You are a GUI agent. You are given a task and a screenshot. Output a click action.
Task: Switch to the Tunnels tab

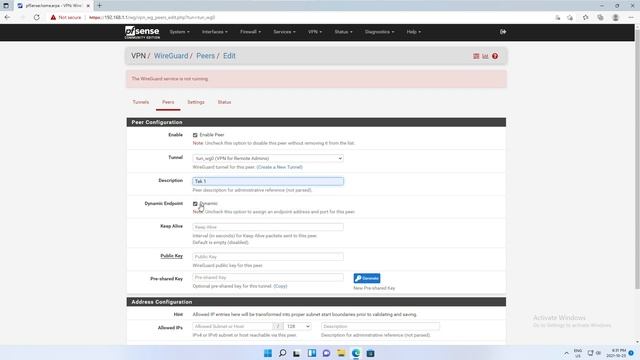141,102
